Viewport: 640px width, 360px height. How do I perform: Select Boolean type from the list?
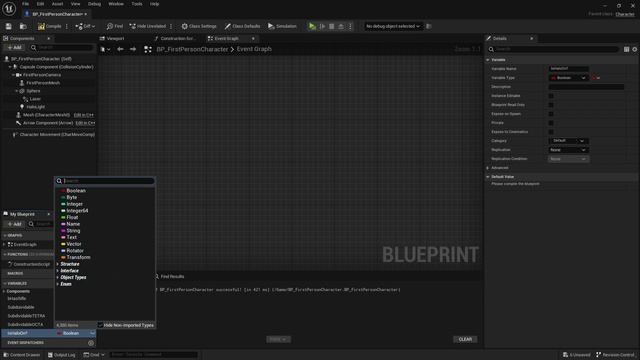pos(76,191)
